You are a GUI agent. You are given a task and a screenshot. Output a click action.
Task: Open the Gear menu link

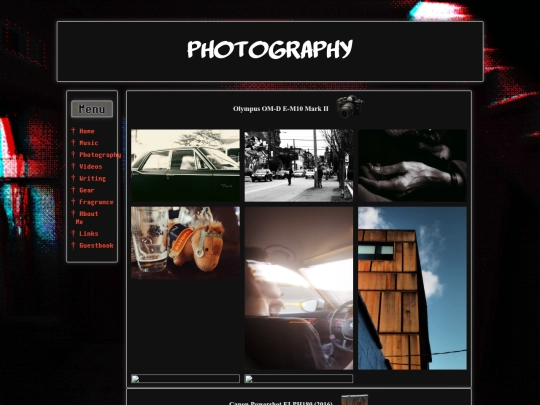tap(86, 190)
